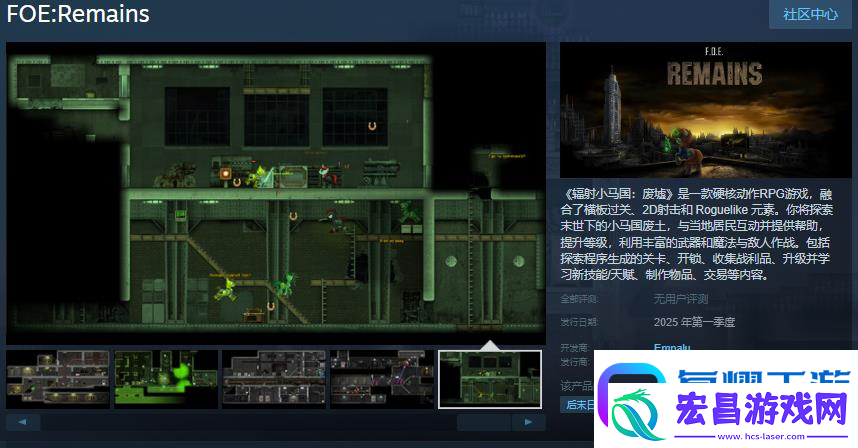
Task: Click the thumbnail strip scrollbar handle
Action: [484, 422]
